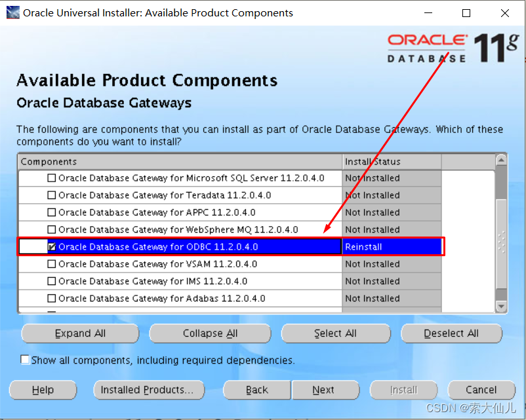Click the Install Status column header

(392, 162)
